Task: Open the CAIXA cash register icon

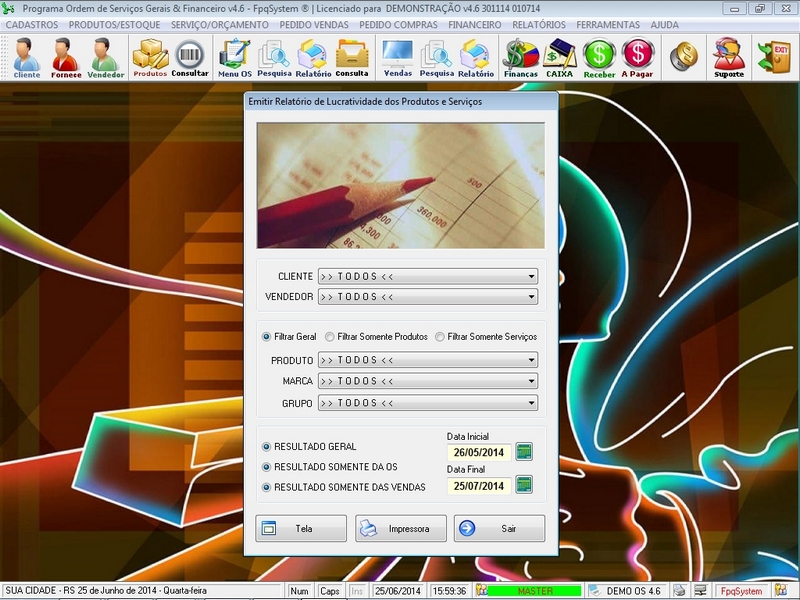Action: point(559,57)
